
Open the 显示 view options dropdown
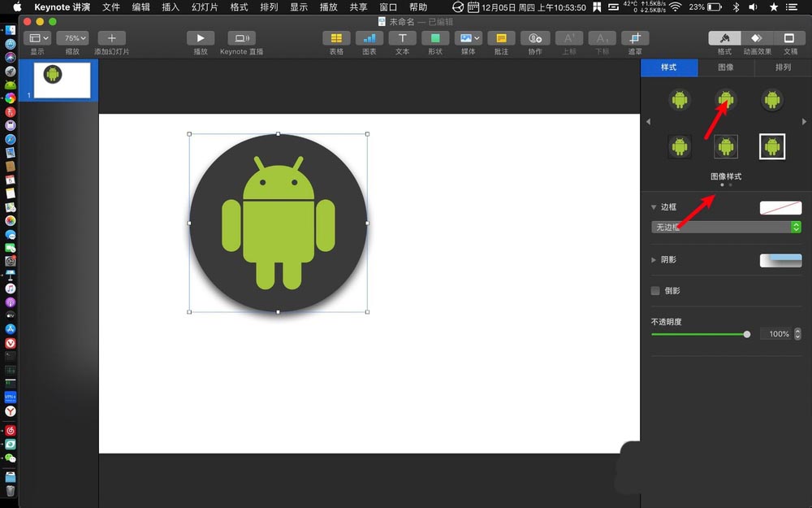tap(39, 38)
